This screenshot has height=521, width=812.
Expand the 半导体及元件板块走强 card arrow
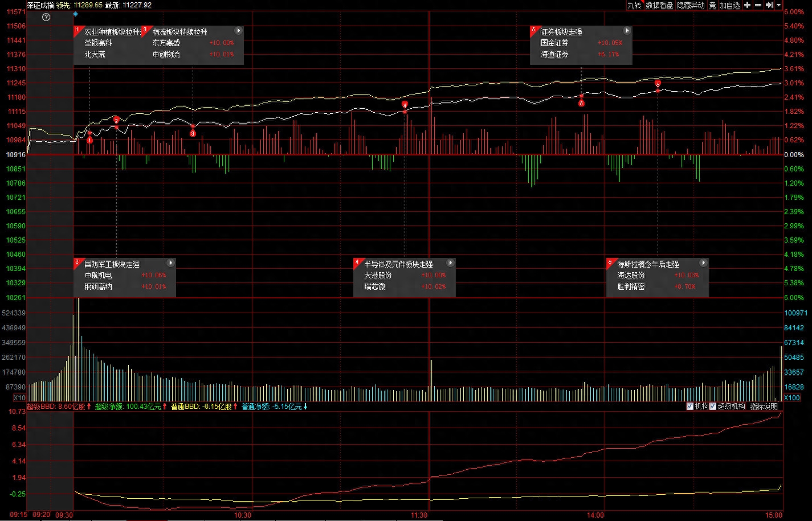[x=450, y=263]
